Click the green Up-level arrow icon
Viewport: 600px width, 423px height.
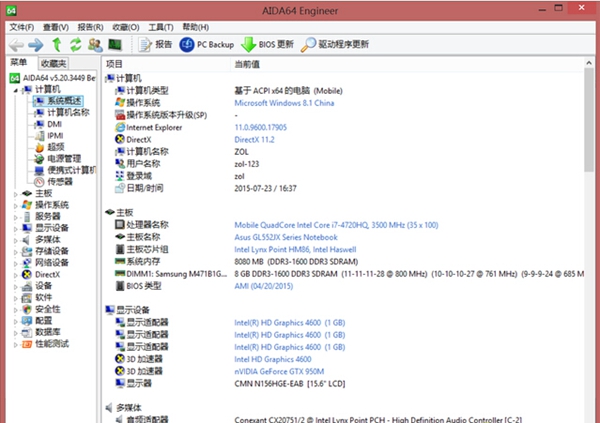[56, 45]
